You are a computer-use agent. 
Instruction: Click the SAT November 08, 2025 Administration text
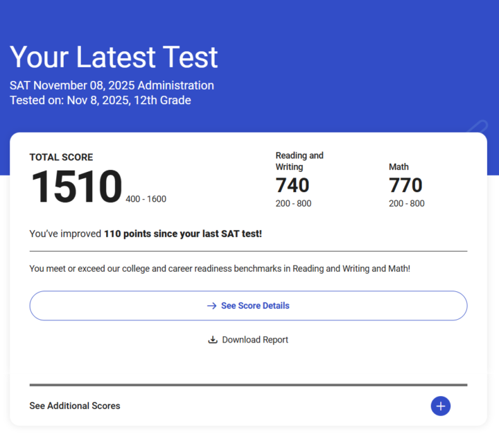click(x=112, y=85)
